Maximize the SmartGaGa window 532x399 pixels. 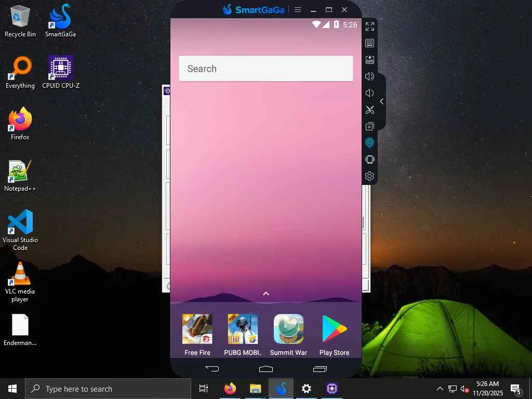pos(329,9)
